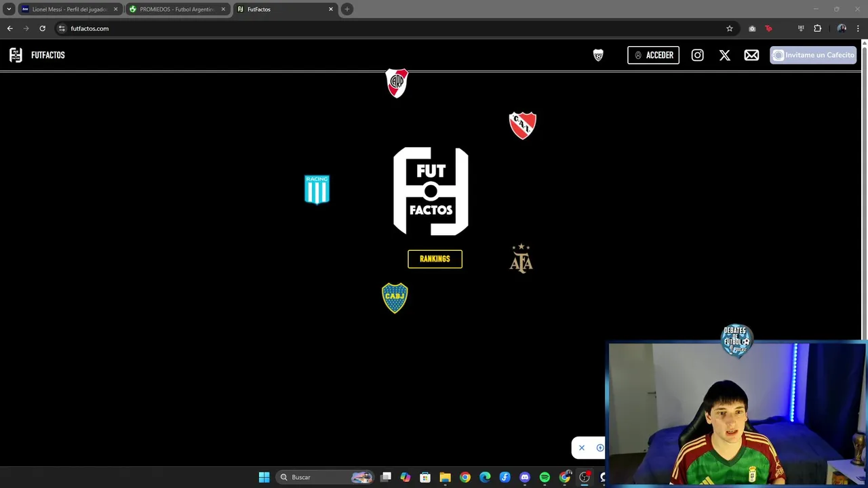Click the Invitame un Cafecito button
The height and width of the screenshot is (488, 868).
tap(813, 55)
